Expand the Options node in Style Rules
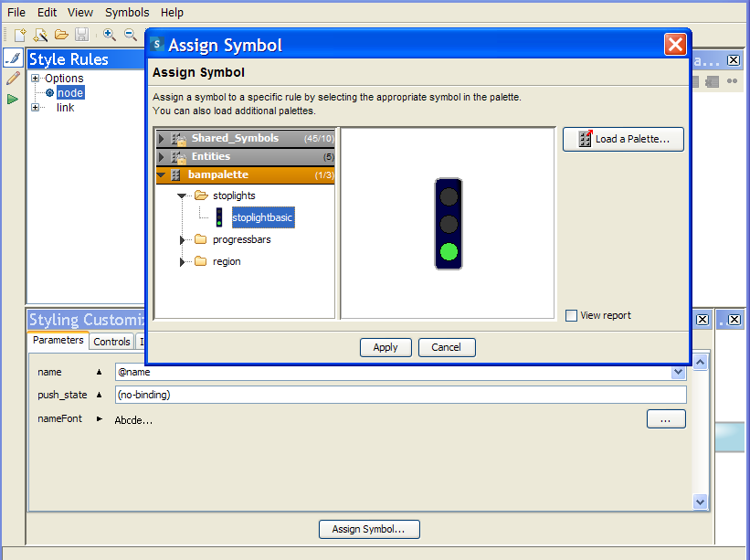Image resolution: width=750 pixels, height=560 pixels. coord(36,79)
